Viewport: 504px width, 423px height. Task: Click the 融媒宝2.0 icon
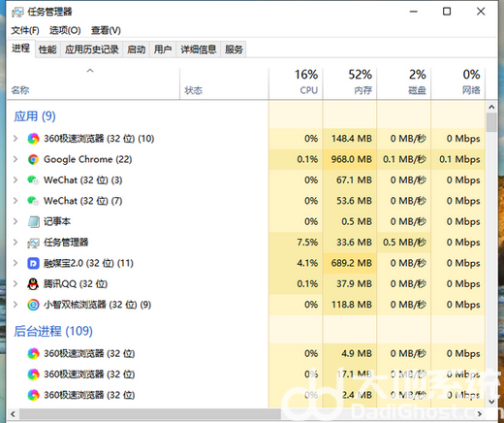pos(33,263)
